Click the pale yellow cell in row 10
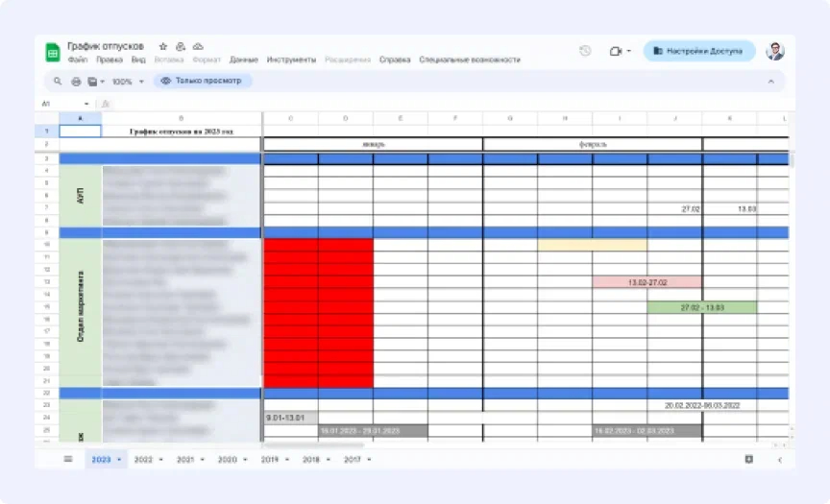Viewport: 830px width, 504px height. [x=593, y=245]
